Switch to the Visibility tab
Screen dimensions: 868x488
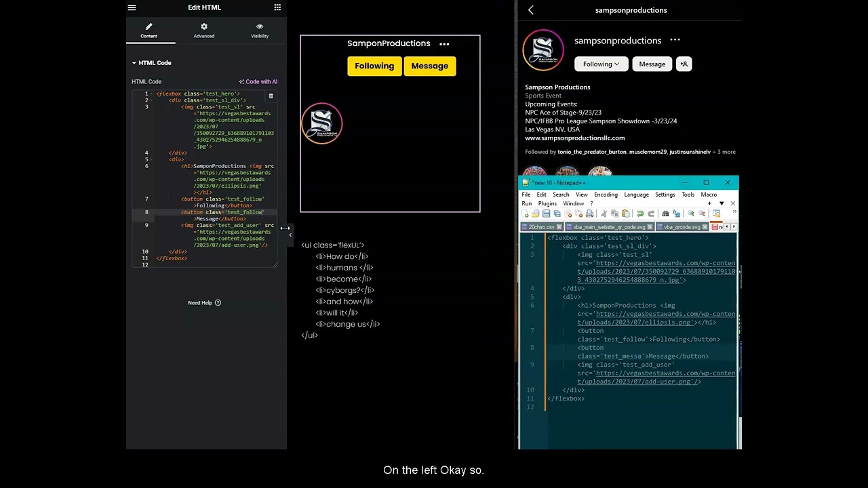tap(260, 30)
